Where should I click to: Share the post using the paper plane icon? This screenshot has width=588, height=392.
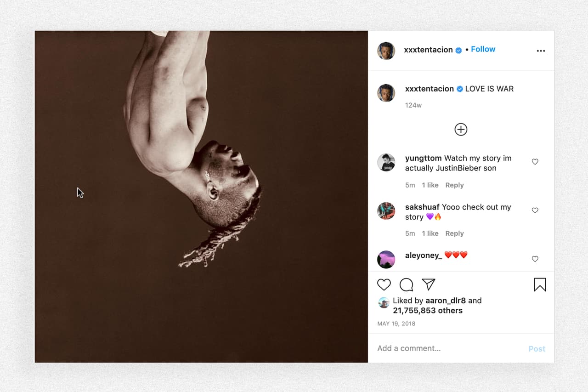(x=428, y=284)
